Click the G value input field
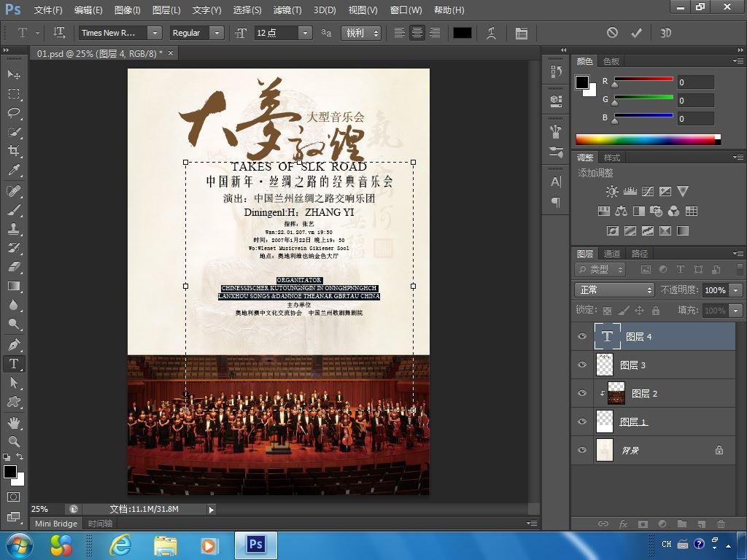This screenshot has width=747, height=560. 695,101
